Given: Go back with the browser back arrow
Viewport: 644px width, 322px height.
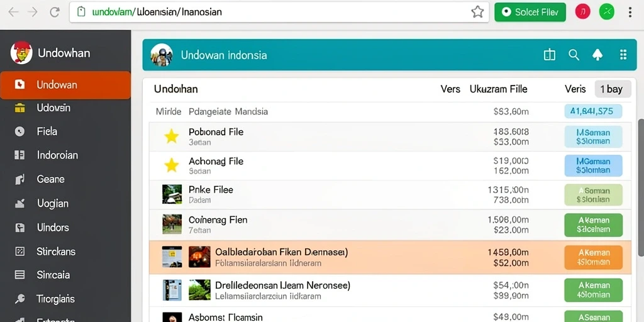Looking at the screenshot, I should [x=13, y=12].
